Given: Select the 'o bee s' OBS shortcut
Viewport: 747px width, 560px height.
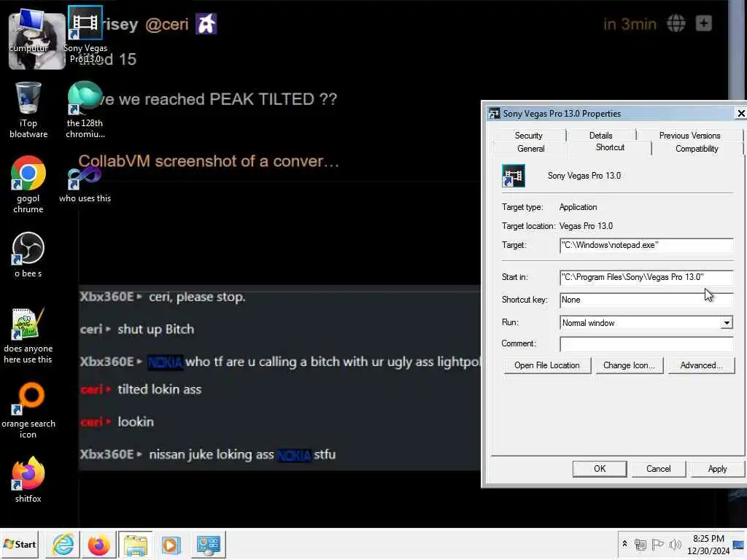Looking at the screenshot, I should [x=28, y=254].
